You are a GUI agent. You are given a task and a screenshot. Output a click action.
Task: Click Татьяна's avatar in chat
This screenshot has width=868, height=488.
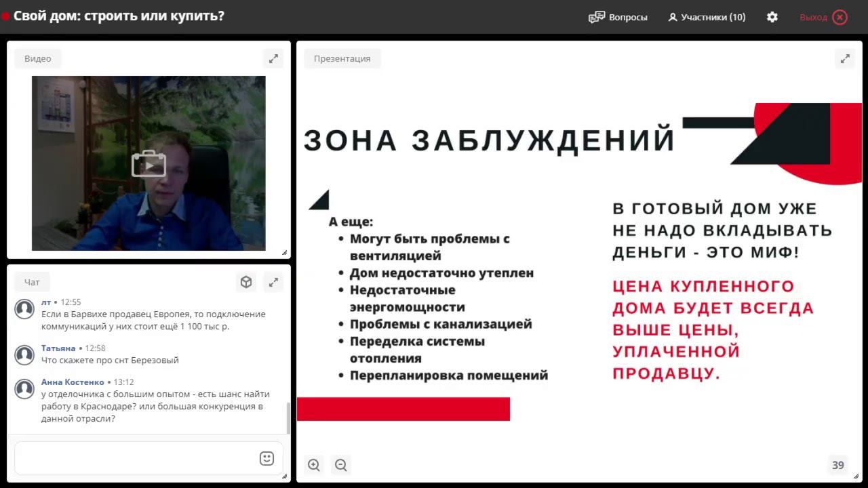25,355
